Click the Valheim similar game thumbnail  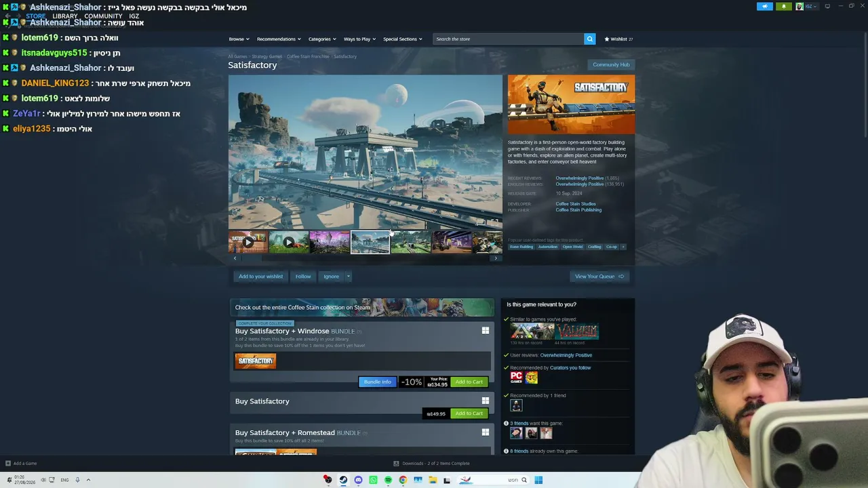point(577,331)
